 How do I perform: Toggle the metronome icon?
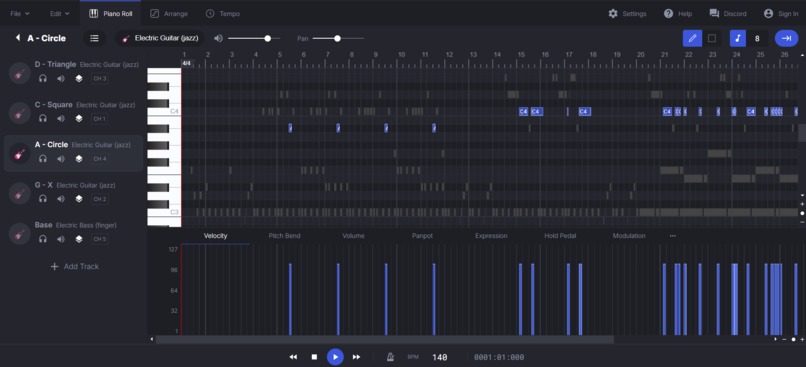click(390, 357)
